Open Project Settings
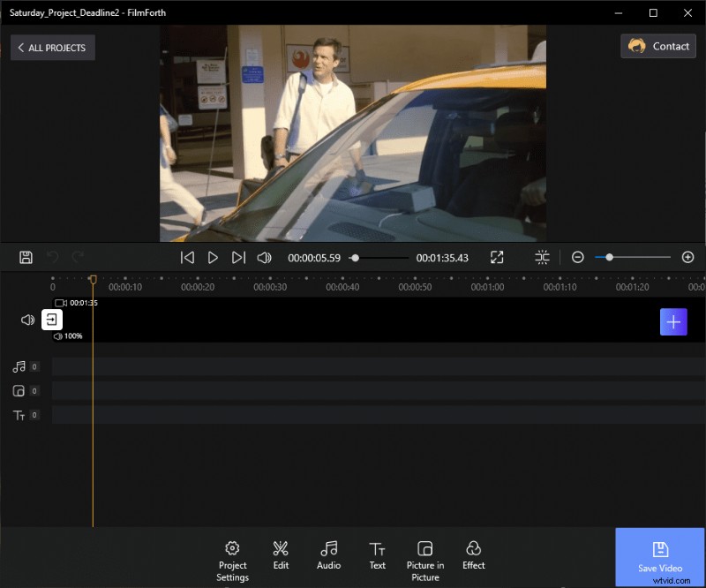 pyautogui.click(x=232, y=557)
